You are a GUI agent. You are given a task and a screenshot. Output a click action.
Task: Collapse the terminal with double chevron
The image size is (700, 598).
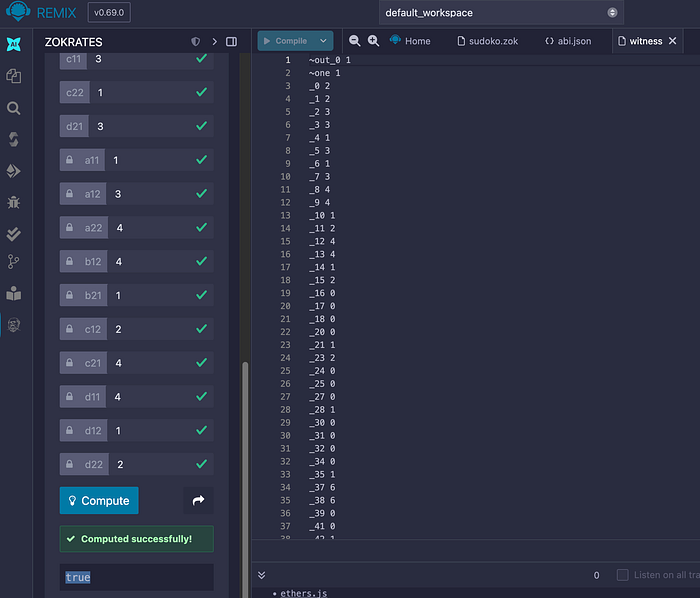(262, 575)
